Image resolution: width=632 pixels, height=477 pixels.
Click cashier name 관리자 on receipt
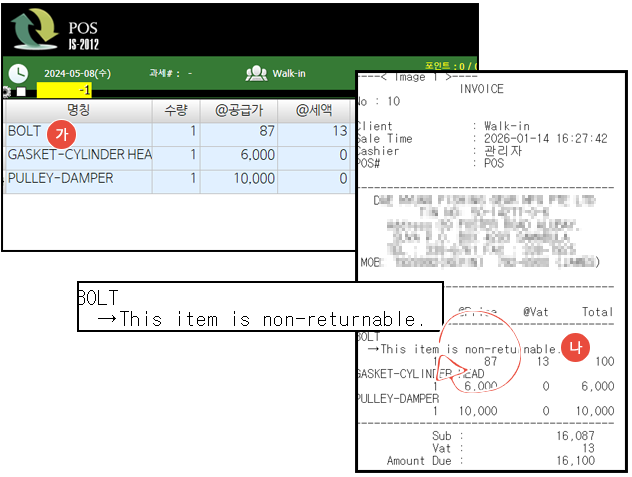tap(503, 151)
